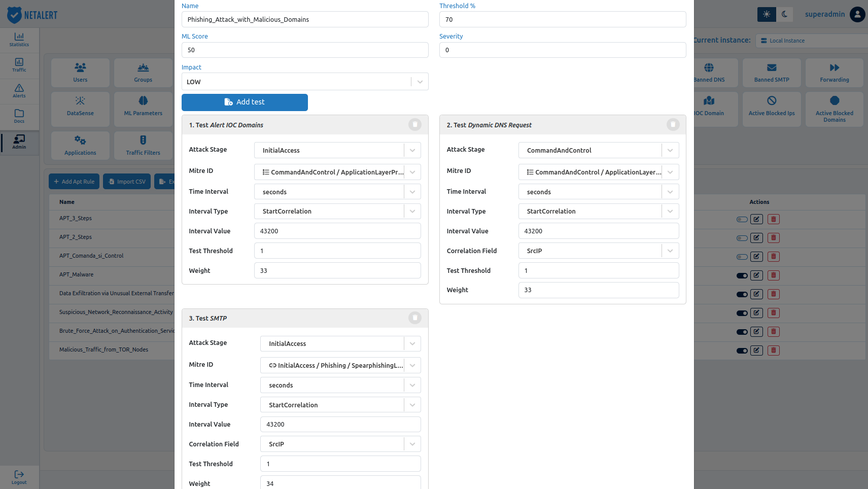Click the Add test button
Screen dimensions: 868x489
click(x=245, y=102)
